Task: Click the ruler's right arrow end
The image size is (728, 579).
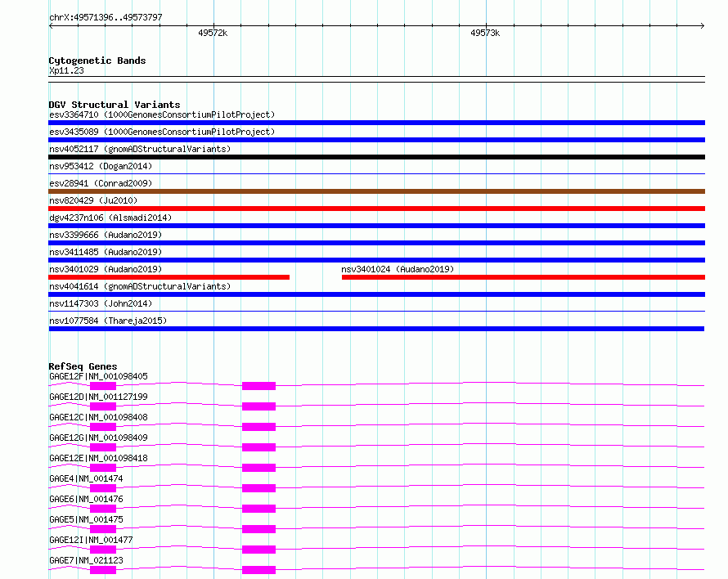Action: tap(703, 26)
